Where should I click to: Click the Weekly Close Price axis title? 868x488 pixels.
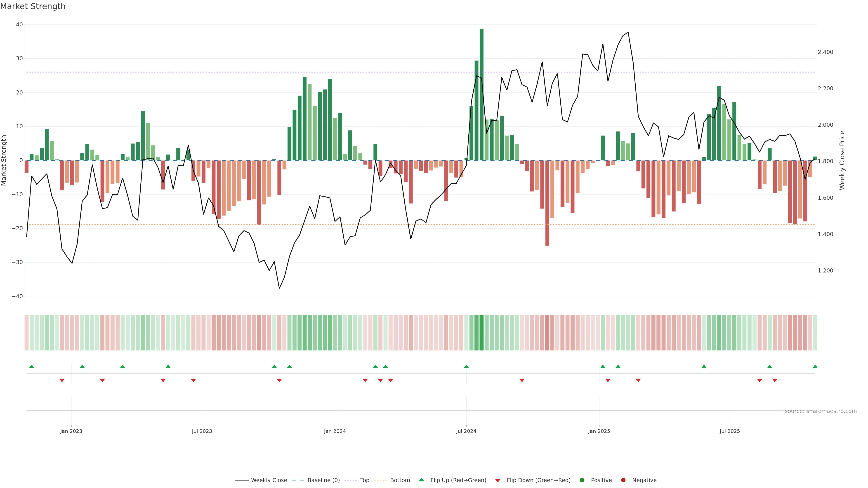842,160
